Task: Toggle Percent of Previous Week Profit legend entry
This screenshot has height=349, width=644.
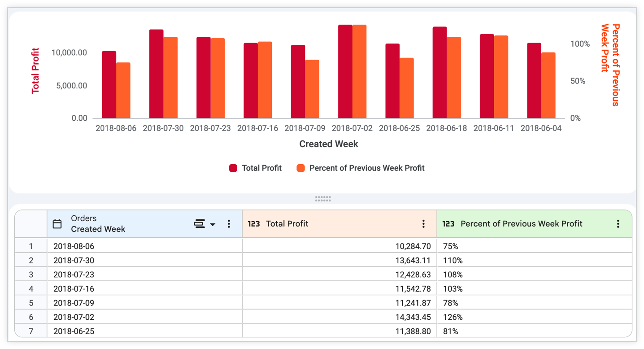Action: [x=361, y=168]
